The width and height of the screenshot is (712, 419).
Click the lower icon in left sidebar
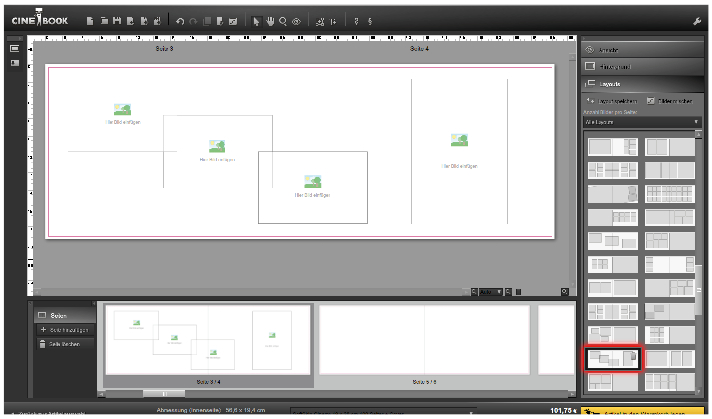pos(15,63)
